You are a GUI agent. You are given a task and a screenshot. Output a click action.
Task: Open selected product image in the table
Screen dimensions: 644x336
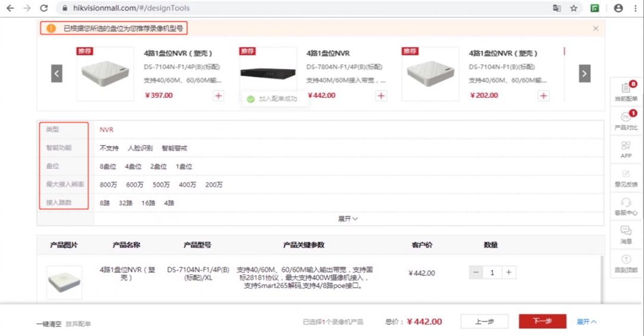[x=64, y=282]
